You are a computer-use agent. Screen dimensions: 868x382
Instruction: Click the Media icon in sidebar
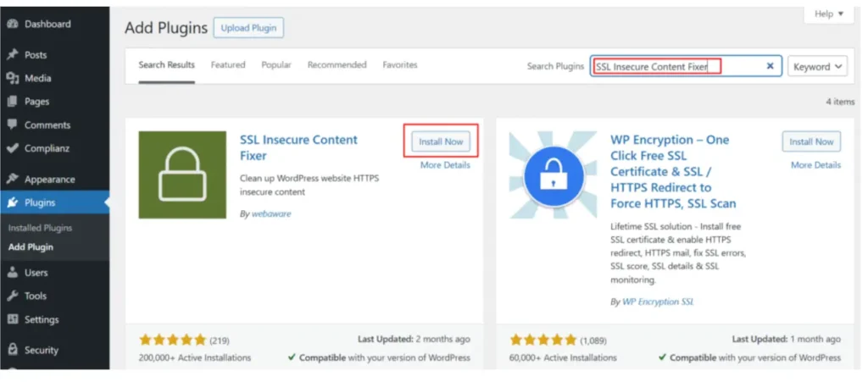pos(12,79)
